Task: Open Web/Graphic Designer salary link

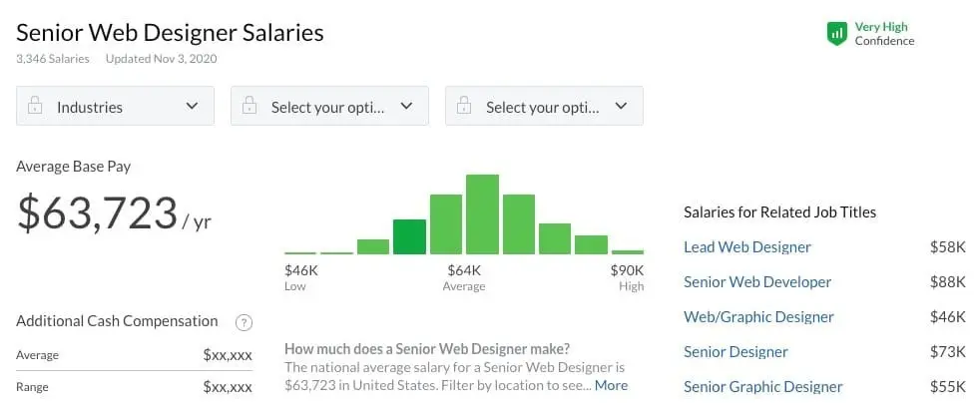Action: [758, 317]
